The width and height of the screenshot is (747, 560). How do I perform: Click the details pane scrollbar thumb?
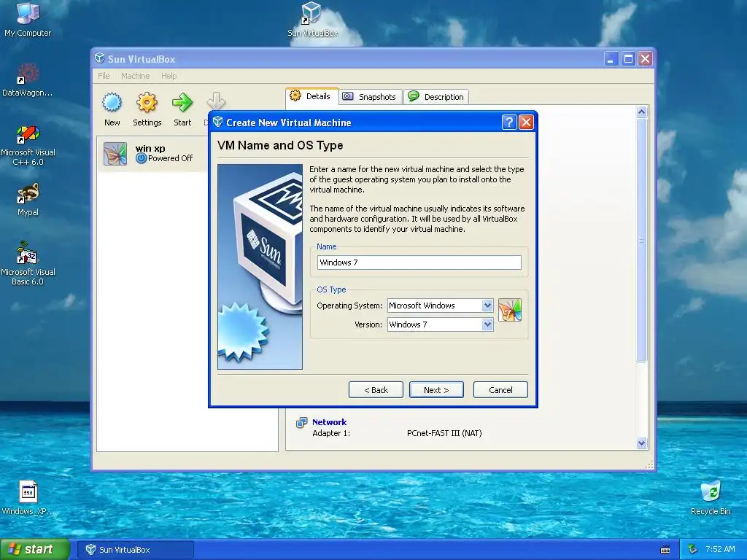[641, 240]
